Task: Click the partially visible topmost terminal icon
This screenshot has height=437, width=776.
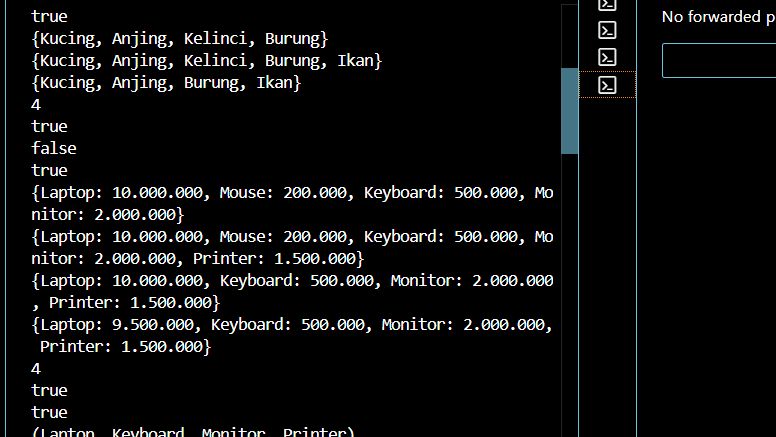Action: click(x=607, y=5)
